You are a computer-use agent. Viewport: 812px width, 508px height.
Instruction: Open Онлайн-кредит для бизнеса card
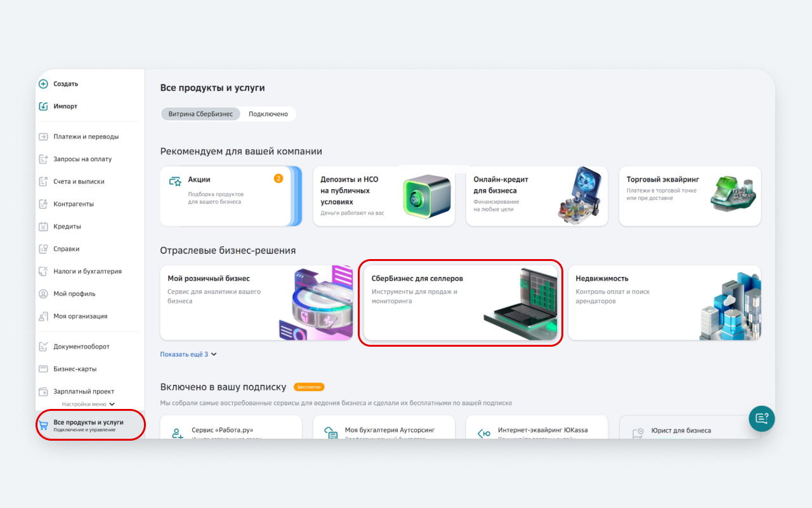537,196
